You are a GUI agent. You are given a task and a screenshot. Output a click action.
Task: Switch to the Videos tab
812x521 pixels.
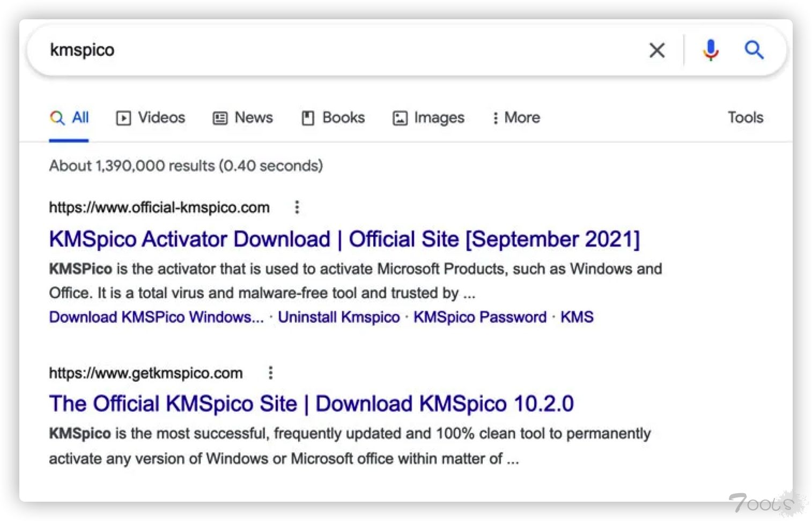pos(151,117)
